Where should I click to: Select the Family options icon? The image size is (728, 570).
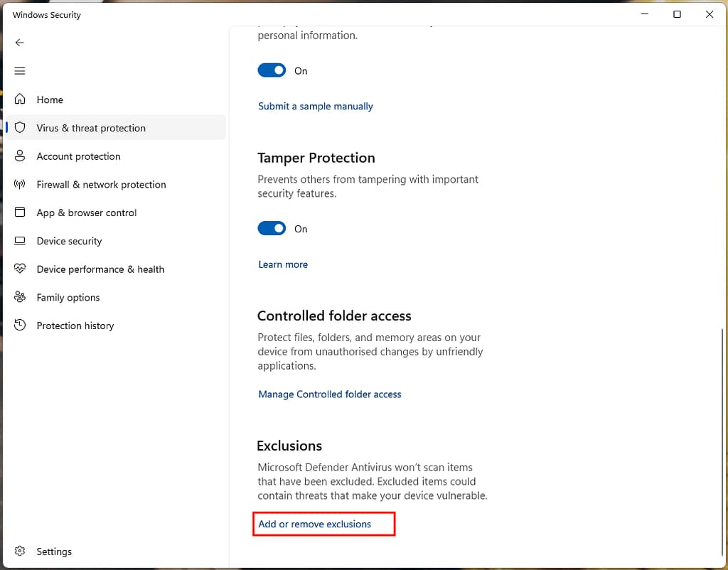pos(20,297)
